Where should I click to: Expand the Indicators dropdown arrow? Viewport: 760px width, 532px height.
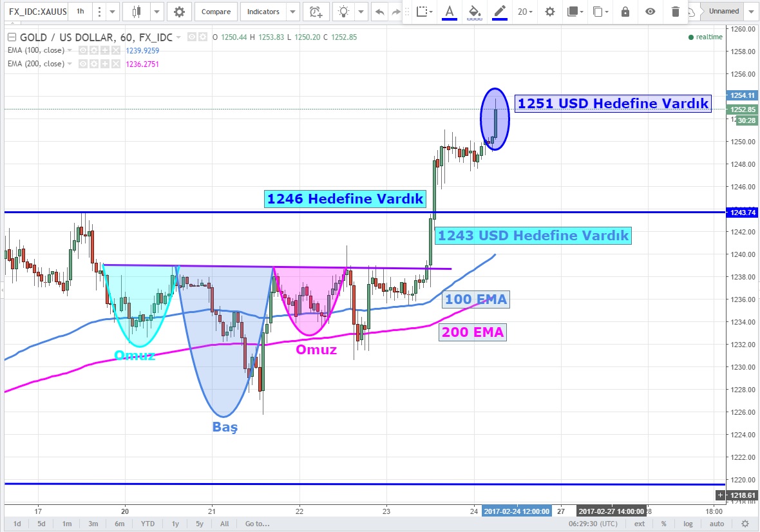pyautogui.click(x=292, y=12)
